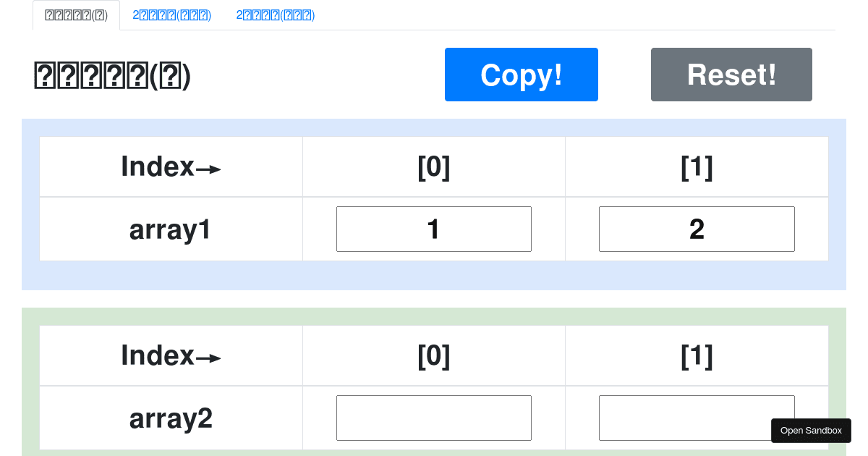Click the [1] header above array1
This screenshot has height=456, width=868.
pos(697,167)
